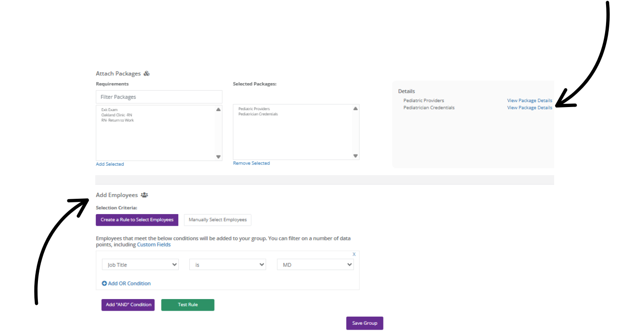Click the plus icon beside Add OR Condition

[x=104, y=284]
